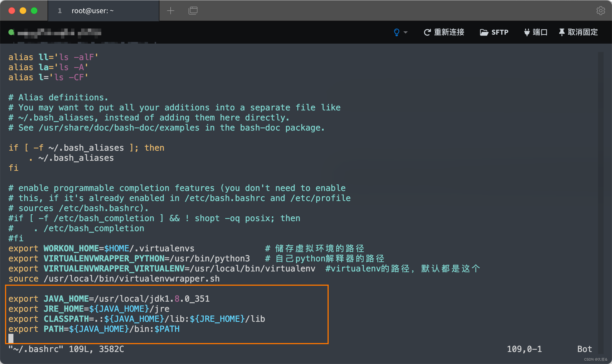Image resolution: width=612 pixels, height=364 pixels.
Task: Click the line 'export JAVA_HOME=/usr/local/jdk1.8.0_351'
Action: (109, 299)
